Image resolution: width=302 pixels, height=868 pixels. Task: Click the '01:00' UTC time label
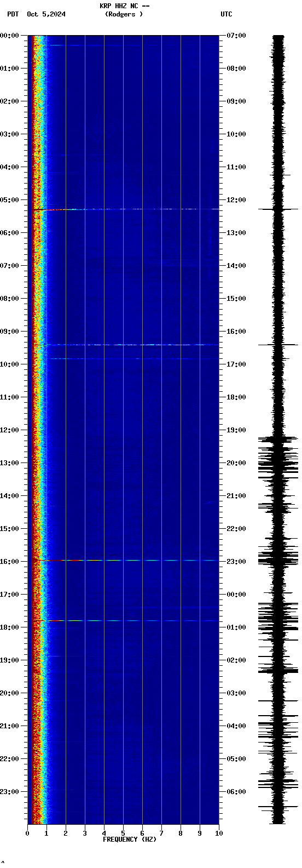click(x=236, y=627)
